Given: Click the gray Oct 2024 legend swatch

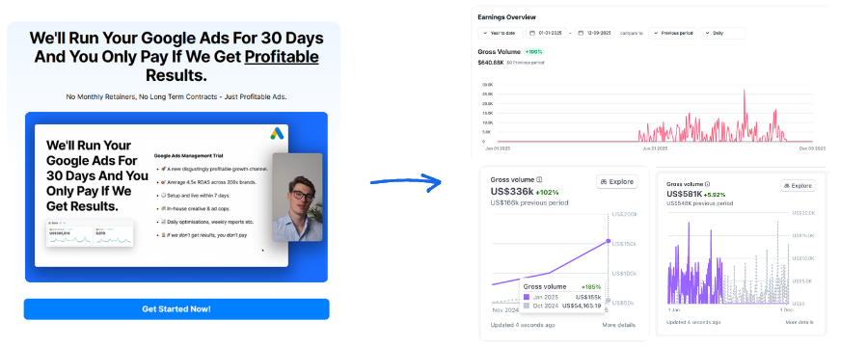Looking at the screenshot, I should click(x=527, y=306).
